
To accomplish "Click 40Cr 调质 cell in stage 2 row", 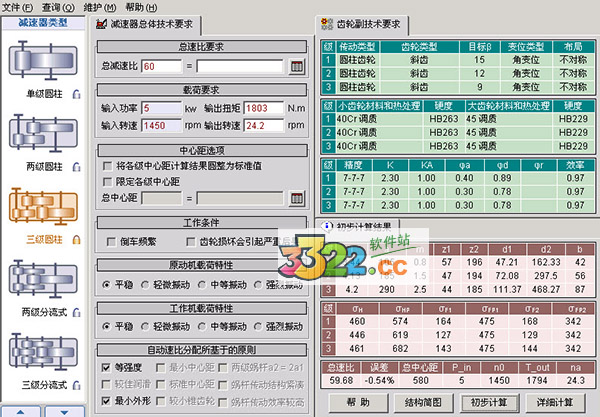I will tap(379, 133).
